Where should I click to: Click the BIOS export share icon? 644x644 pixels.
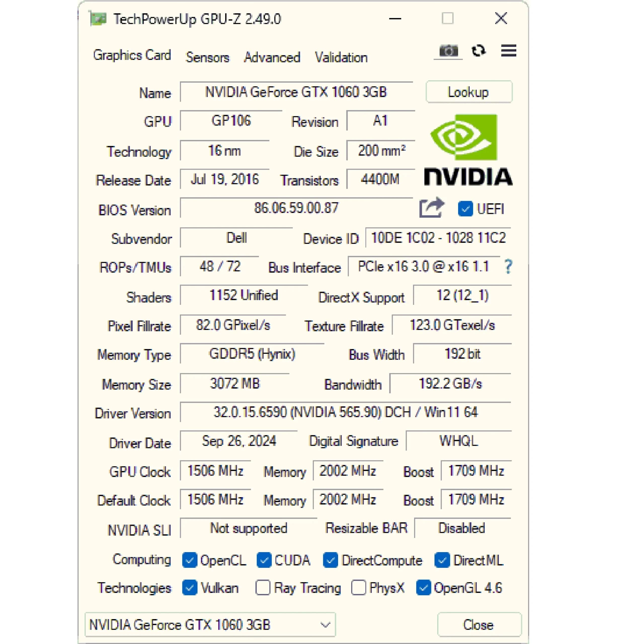(x=432, y=208)
